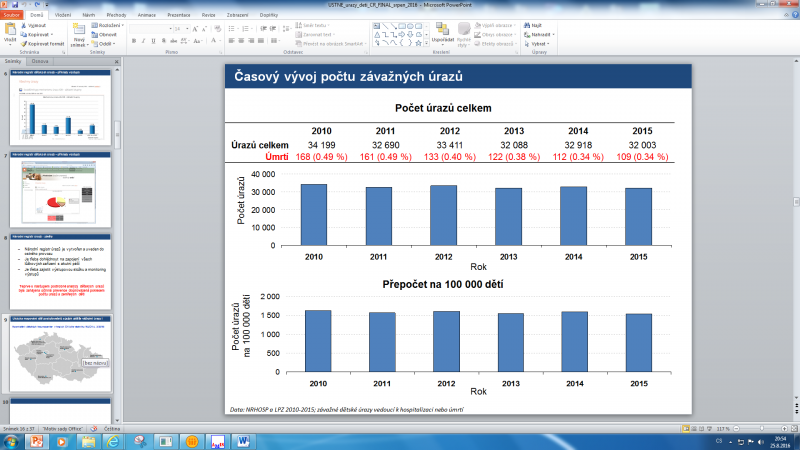Open the Soubor file menu
This screenshot has height=450, width=800.
pos(11,16)
